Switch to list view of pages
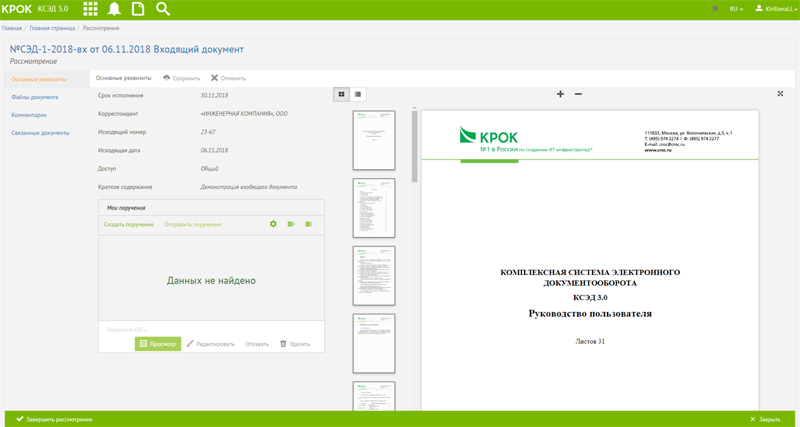The width and height of the screenshot is (800, 427). [x=358, y=94]
